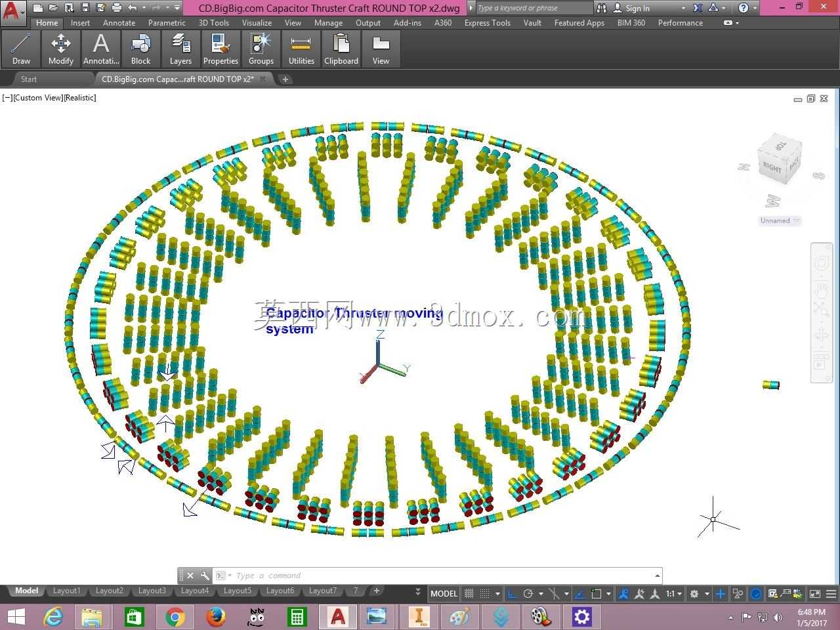Toggle isometric drafting mode

click(x=554, y=594)
